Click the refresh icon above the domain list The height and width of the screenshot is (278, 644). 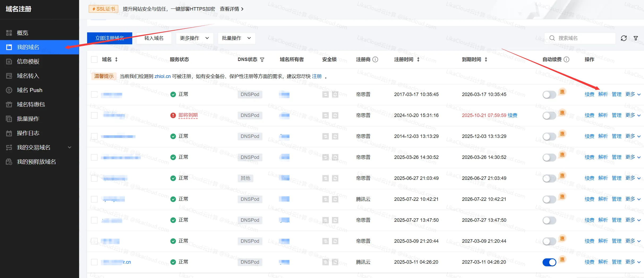point(624,38)
